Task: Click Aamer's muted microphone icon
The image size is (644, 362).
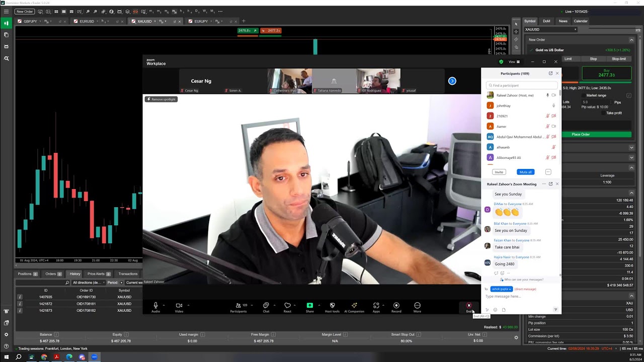Action: [547, 126]
